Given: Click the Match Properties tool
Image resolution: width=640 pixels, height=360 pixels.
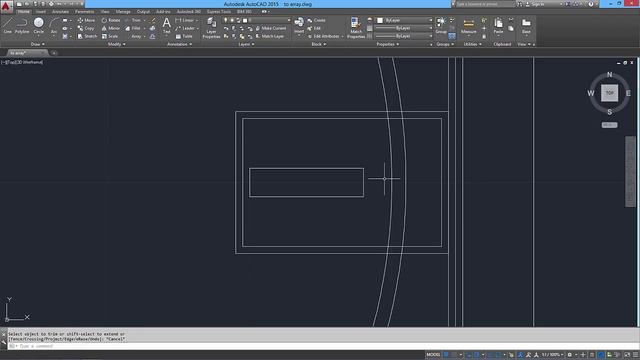Looking at the screenshot, I should pos(356,28).
